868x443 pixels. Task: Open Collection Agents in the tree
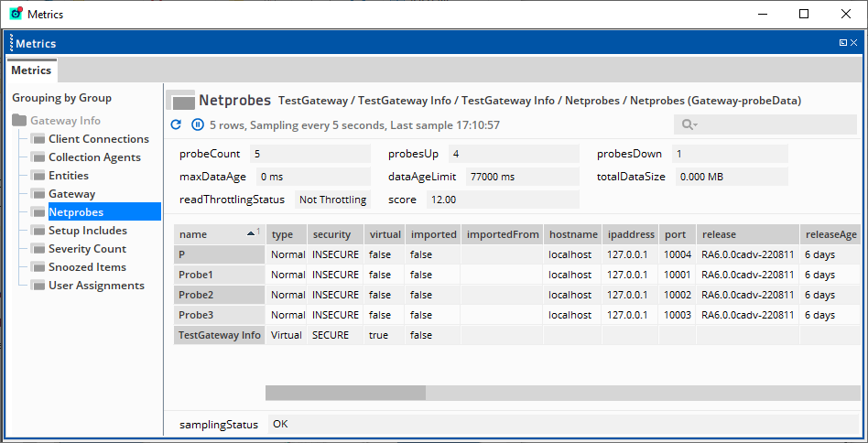coord(94,157)
